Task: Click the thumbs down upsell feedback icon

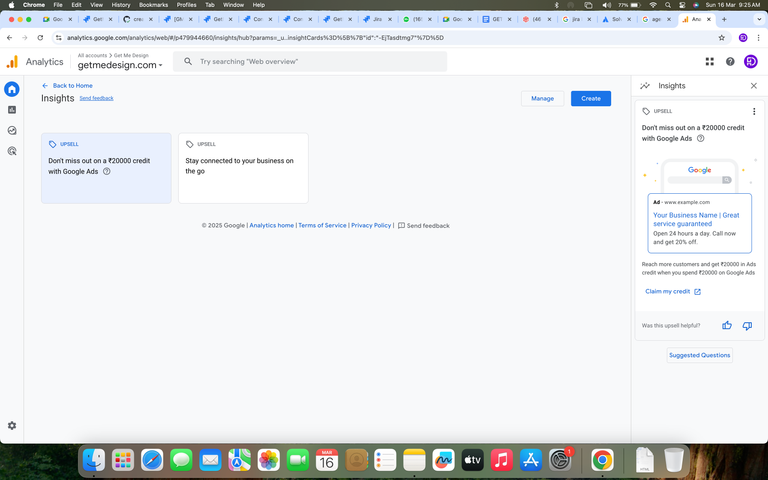Action: click(747, 326)
